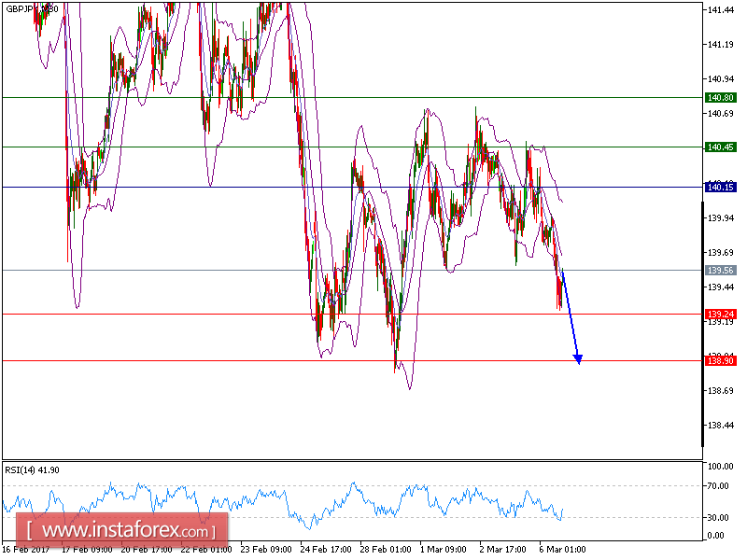Viewport: 747px width, 560px height.
Task: Select the green 140.80 resistance price tag
Action: click(x=719, y=97)
